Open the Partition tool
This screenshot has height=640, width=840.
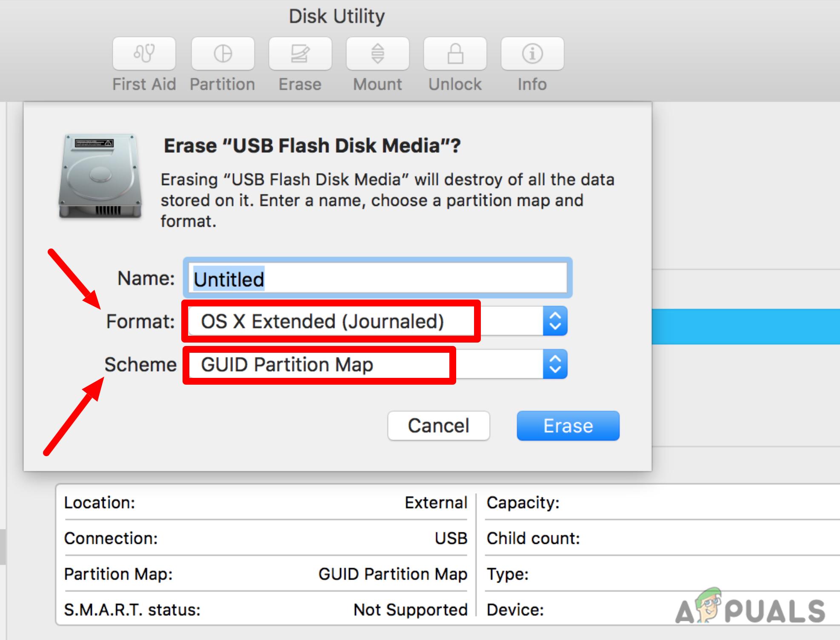(x=222, y=54)
